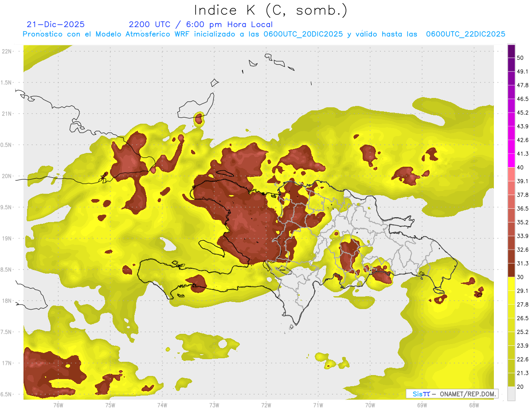Click the '41.3' colorbar value
Image resolution: width=532 pixels, height=411 pixels.
click(x=523, y=154)
